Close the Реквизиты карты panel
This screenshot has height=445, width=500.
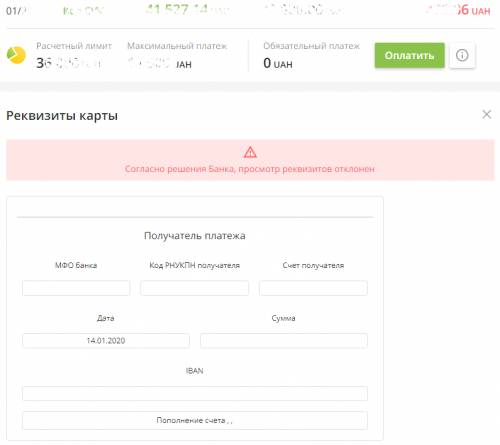[x=487, y=114]
